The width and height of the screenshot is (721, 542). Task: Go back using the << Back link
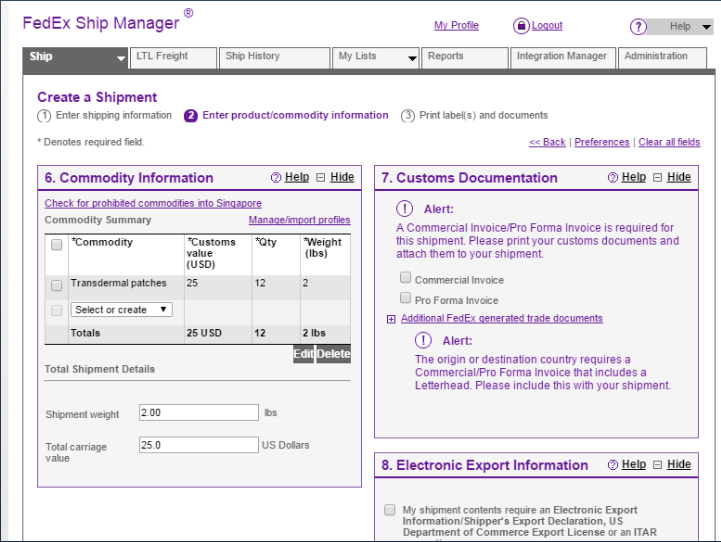coord(547,142)
